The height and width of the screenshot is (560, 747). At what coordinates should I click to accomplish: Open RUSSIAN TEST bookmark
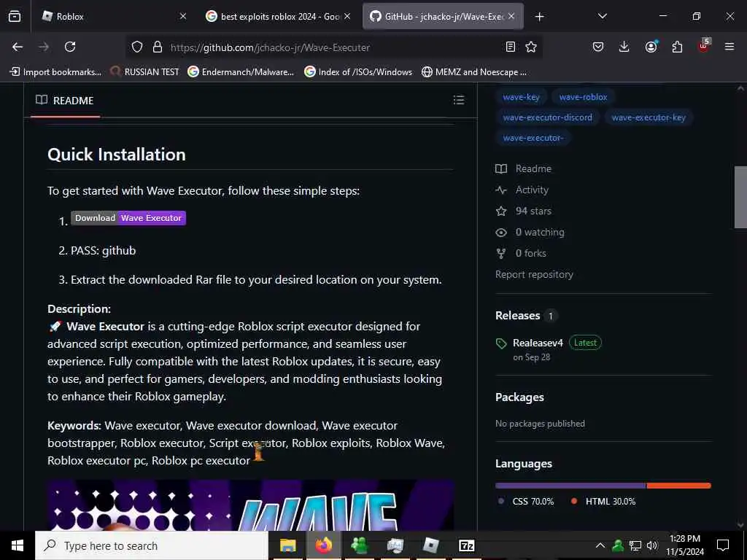pyautogui.click(x=144, y=72)
